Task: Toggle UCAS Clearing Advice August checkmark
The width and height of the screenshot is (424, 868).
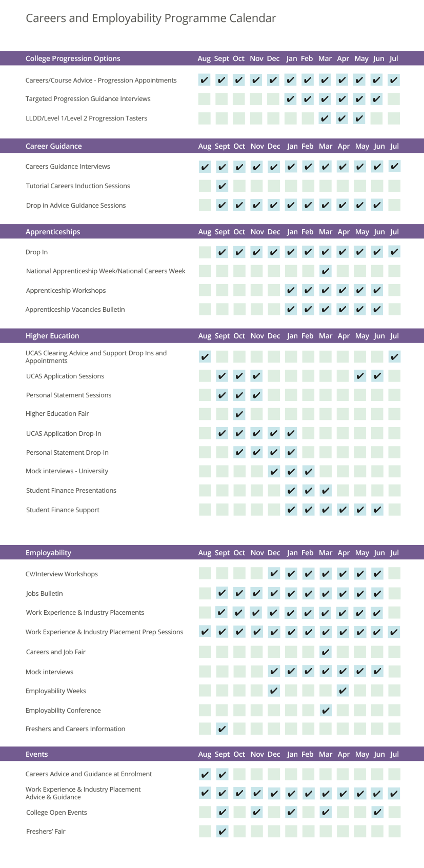Action: [x=205, y=357]
